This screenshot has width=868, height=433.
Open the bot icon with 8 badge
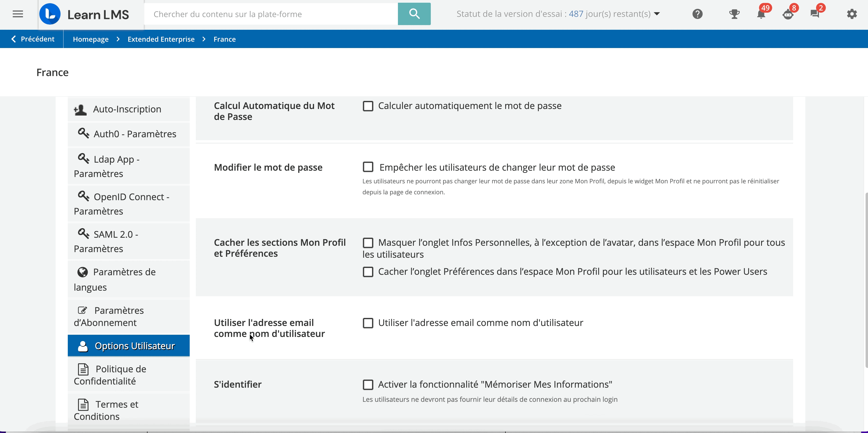point(788,14)
